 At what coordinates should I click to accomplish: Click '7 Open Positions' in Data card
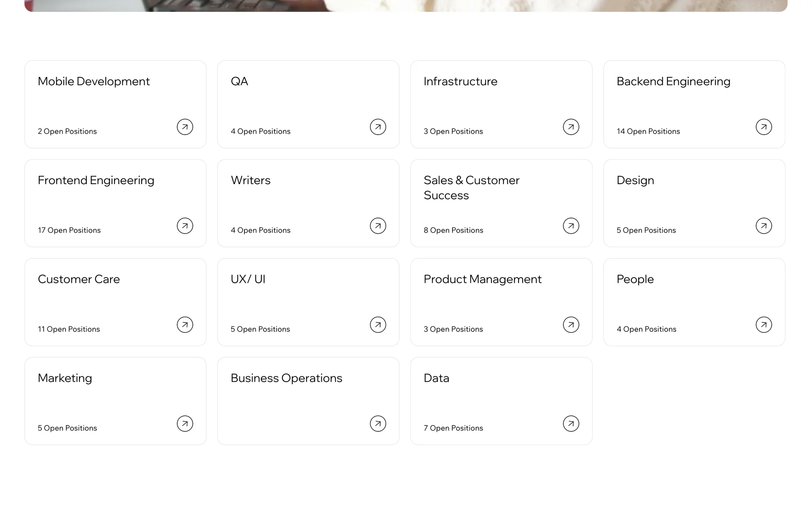[453, 428]
